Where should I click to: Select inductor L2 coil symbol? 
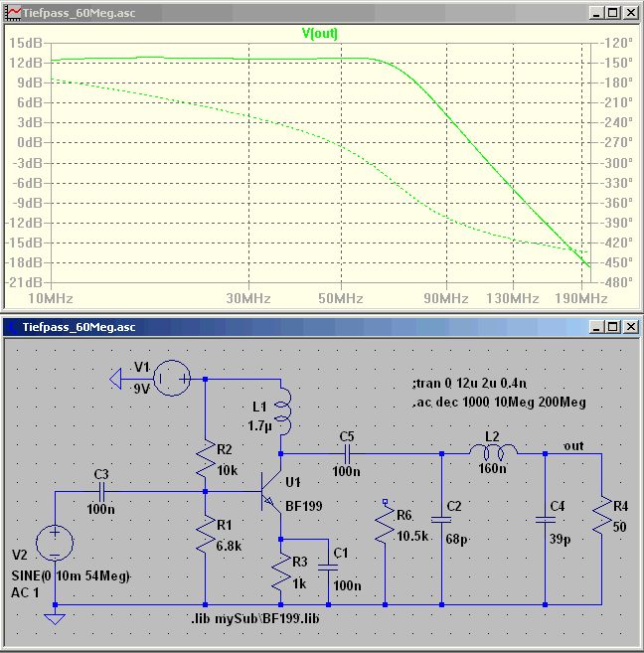click(493, 450)
